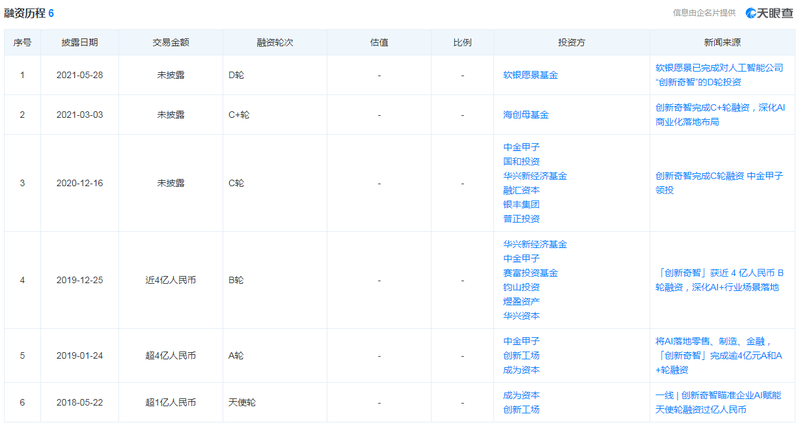Image resolution: width=800 pixels, height=429 pixels.
Task: Select the date 2018-05-22
Action: click(x=80, y=402)
